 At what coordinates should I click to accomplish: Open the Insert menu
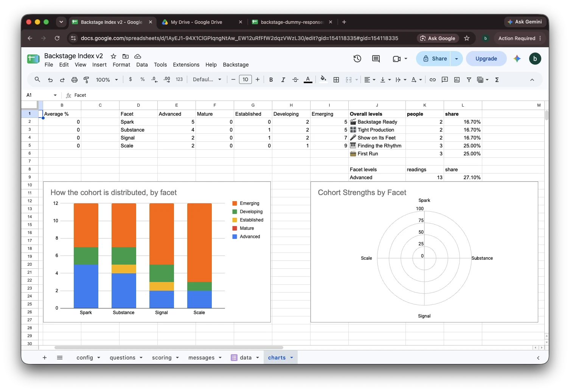coord(99,65)
